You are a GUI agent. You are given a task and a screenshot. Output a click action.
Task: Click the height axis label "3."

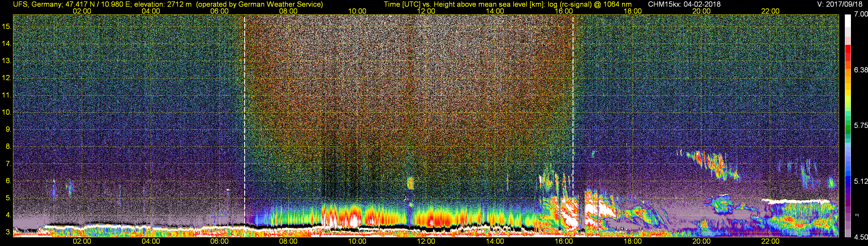click(x=9, y=232)
